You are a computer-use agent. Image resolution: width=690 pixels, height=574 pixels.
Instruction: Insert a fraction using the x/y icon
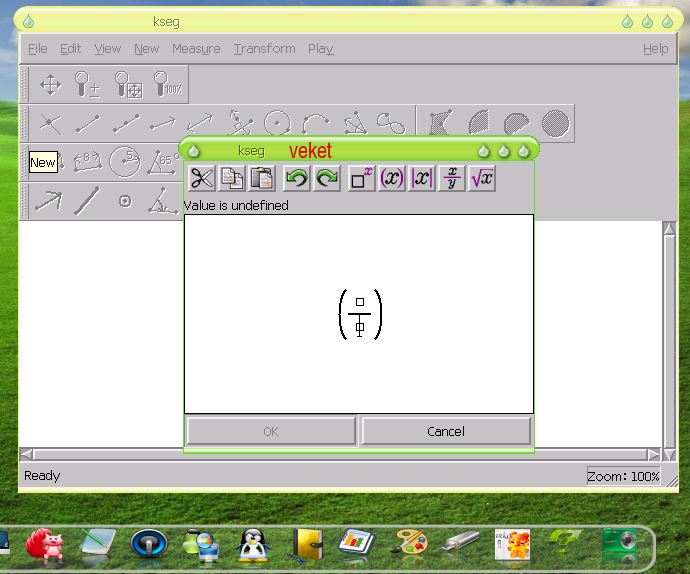click(452, 179)
